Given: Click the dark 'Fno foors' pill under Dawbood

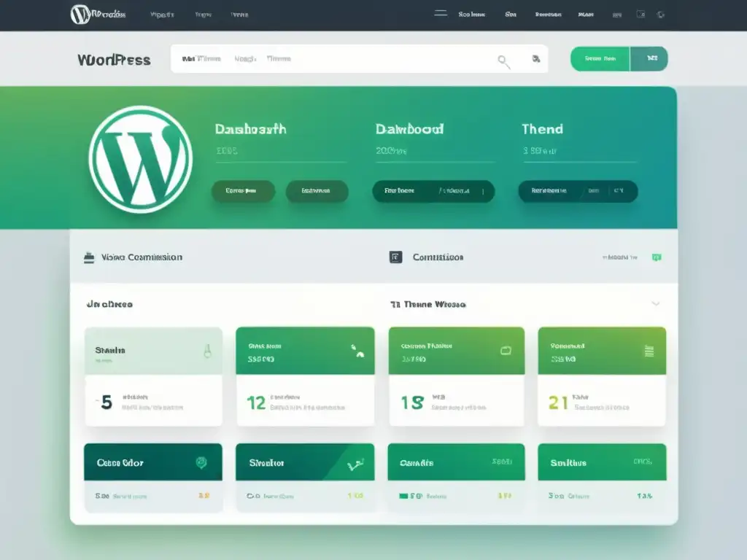Looking at the screenshot, I should click(x=433, y=191).
